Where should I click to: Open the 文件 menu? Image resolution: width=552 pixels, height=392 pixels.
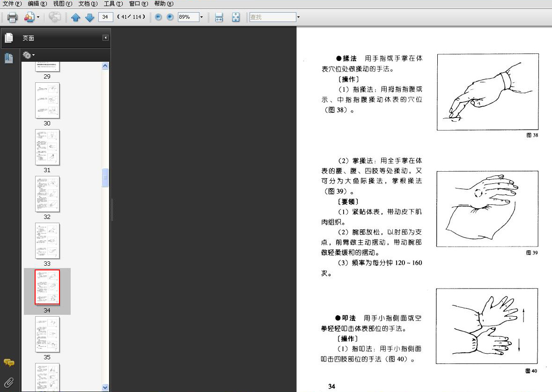12,4
